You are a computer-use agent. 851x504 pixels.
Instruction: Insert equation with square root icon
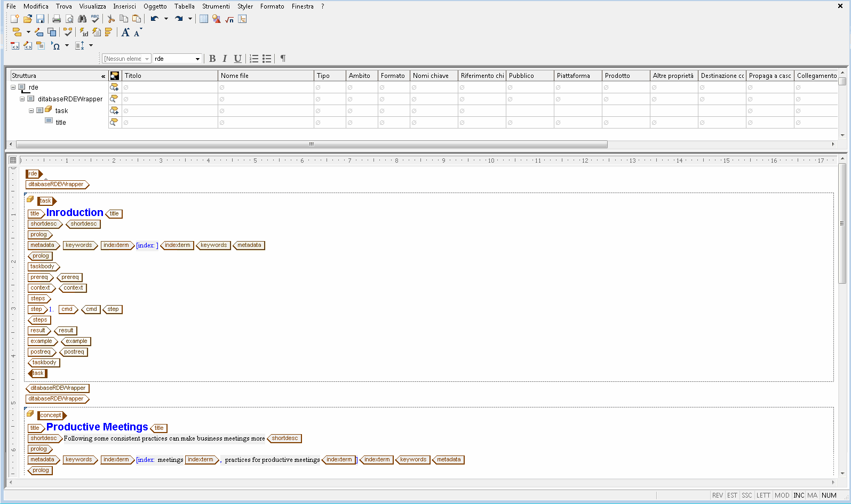pyautogui.click(x=229, y=19)
